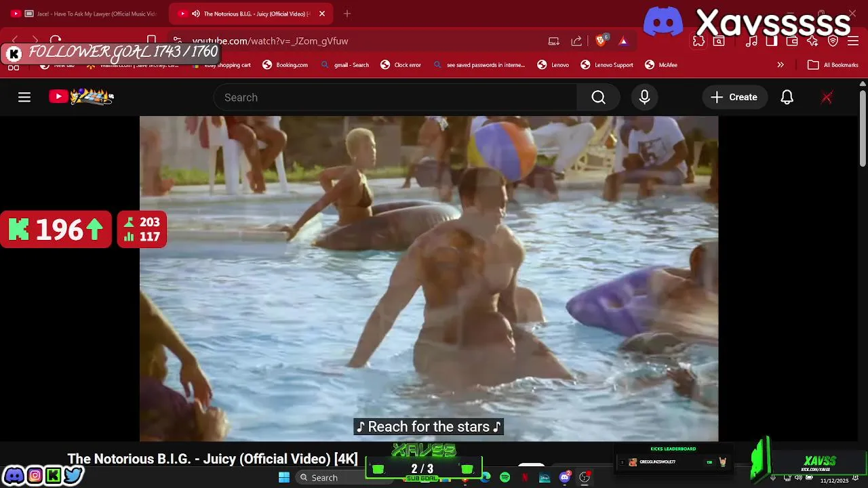Open the Lenovo bookmark
The image size is (868, 488).
click(553, 65)
